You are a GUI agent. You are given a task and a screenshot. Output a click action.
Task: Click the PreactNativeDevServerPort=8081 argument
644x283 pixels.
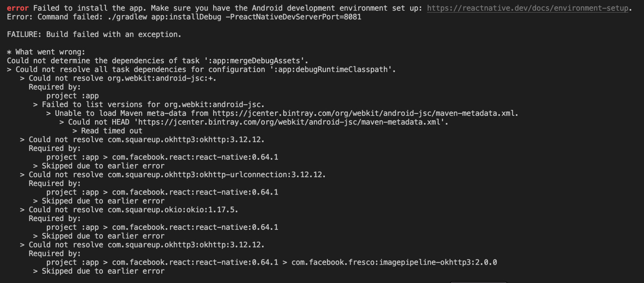[293, 17]
